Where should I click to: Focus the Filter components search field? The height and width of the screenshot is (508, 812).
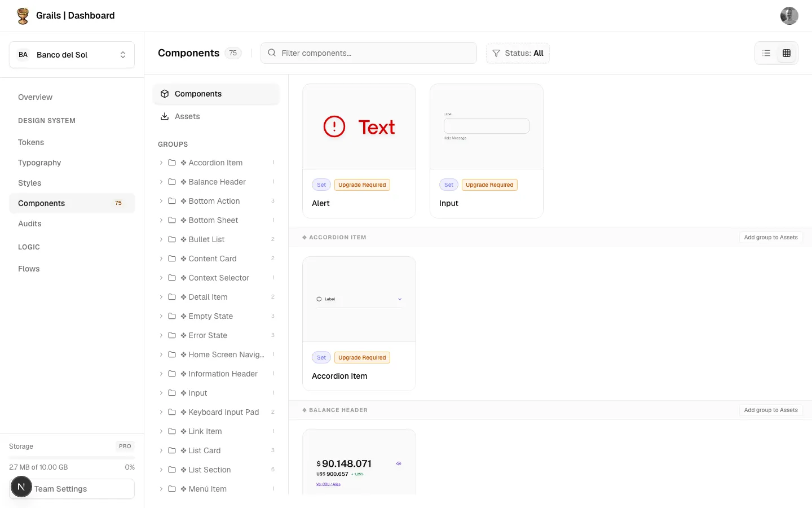[x=369, y=53]
